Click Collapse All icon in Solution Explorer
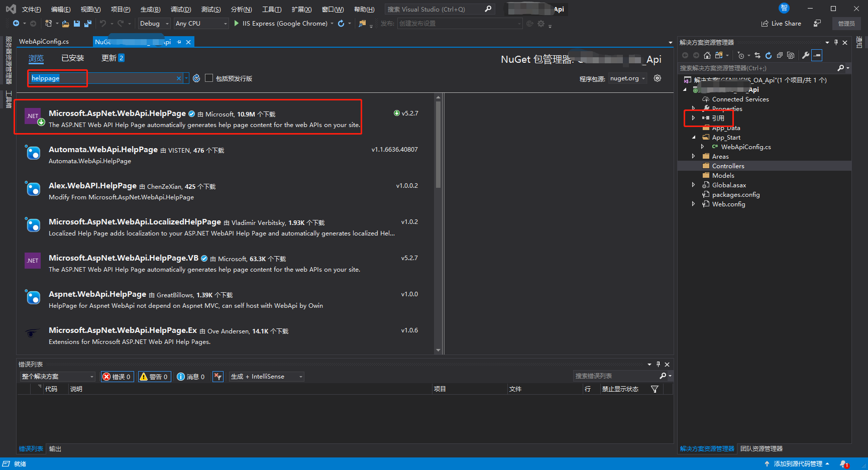868x470 pixels. point(780,55)
